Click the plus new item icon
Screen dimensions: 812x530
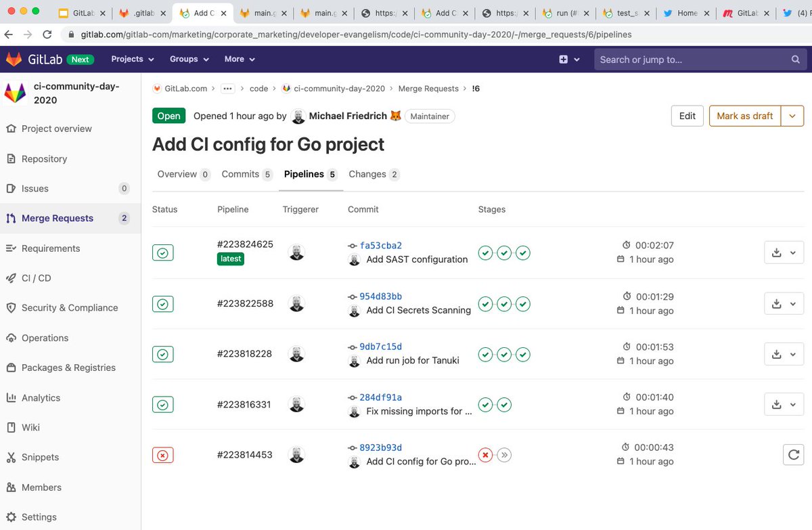563,60
